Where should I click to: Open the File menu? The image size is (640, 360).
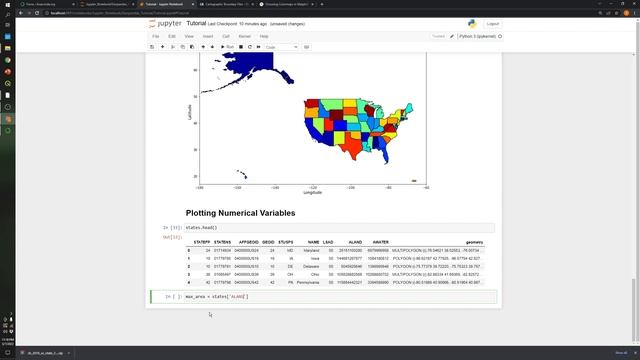click(x=156, y=36)
